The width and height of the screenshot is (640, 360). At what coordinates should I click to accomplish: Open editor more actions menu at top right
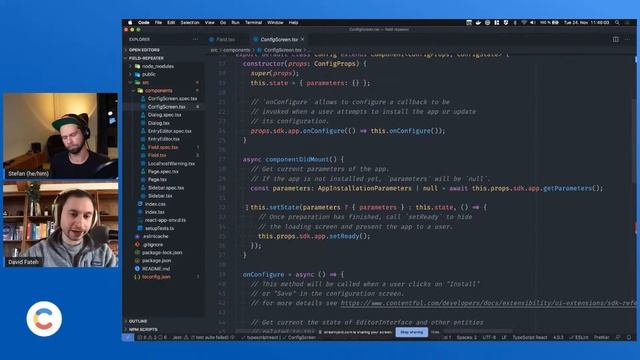(627, 39)
